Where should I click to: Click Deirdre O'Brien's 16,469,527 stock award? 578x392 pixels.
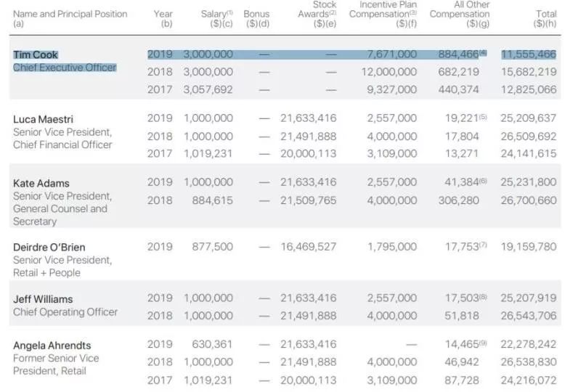click(309, 247)
